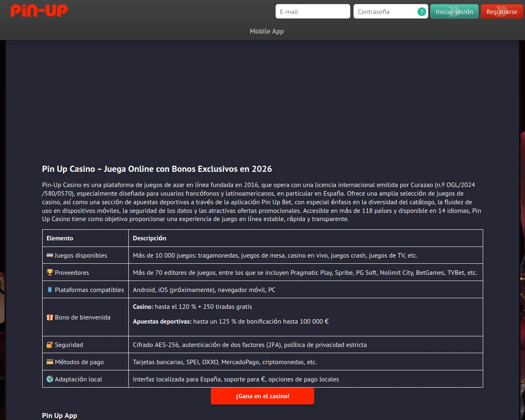Click the text 'Más de 70 editores de juegos'
525x420 pixels.
[x=175, y=273]
